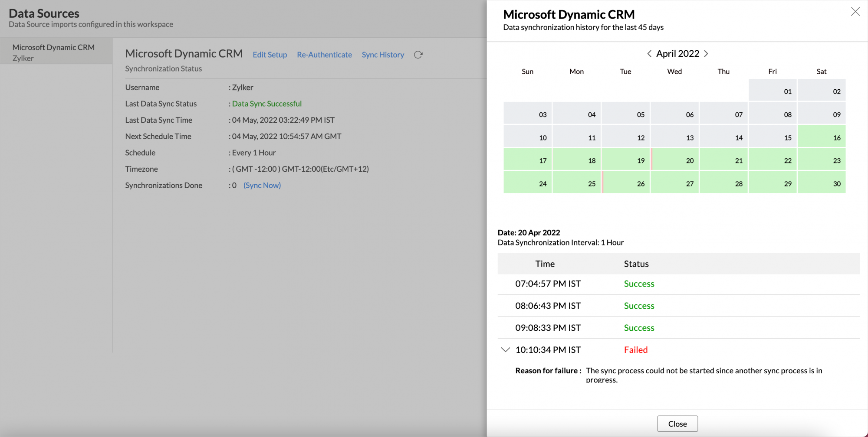Click the Close button in panel
The height and width of the screenshot is (437, 868).
click(x=677, y=424)
